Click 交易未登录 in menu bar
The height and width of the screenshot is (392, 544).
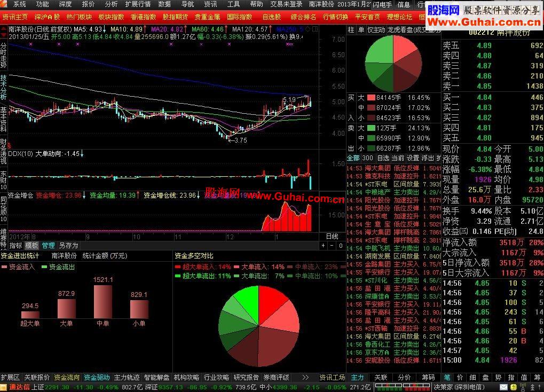point(286,4)
